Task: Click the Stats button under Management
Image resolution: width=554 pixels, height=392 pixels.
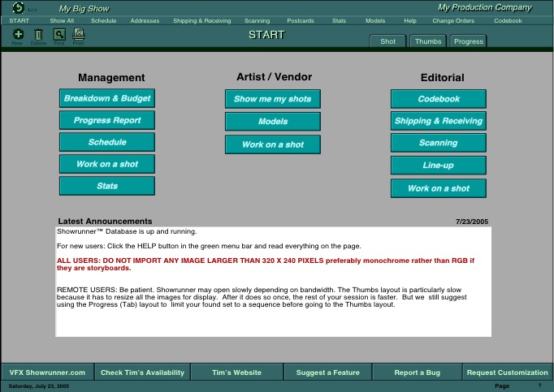Action: point(107,186)
